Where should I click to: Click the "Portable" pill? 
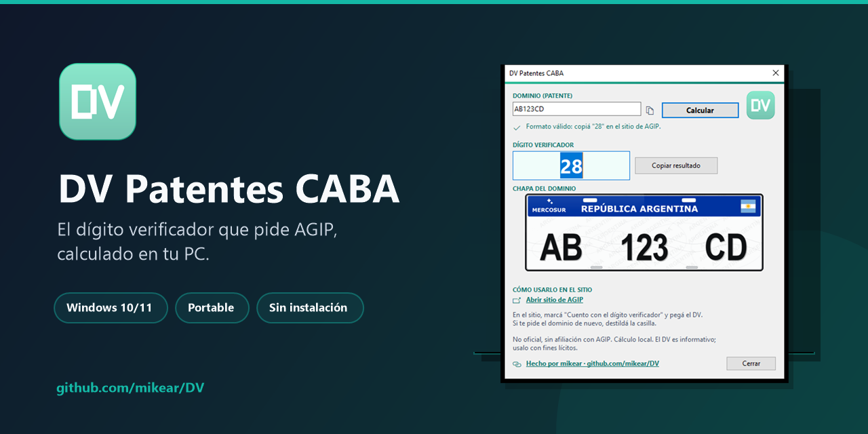(212, 308)
